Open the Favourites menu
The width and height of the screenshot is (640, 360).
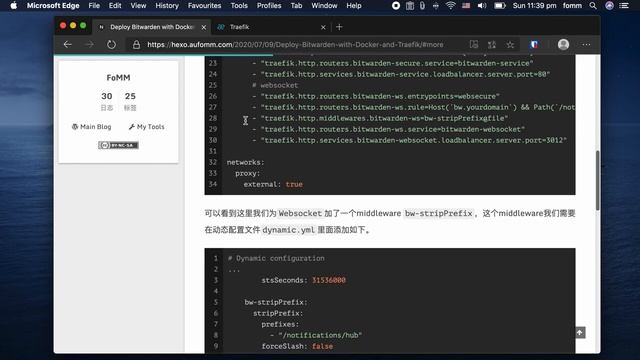(204, 6)
